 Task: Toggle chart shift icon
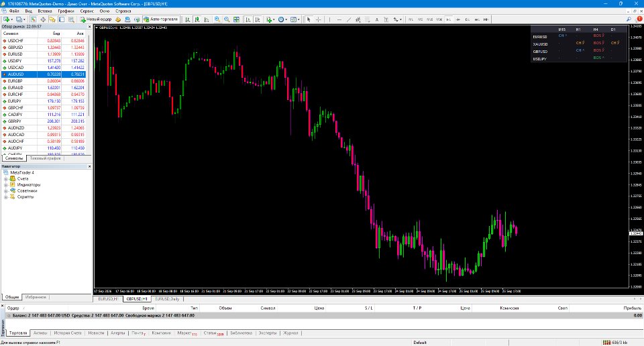[x=258, y=19]
